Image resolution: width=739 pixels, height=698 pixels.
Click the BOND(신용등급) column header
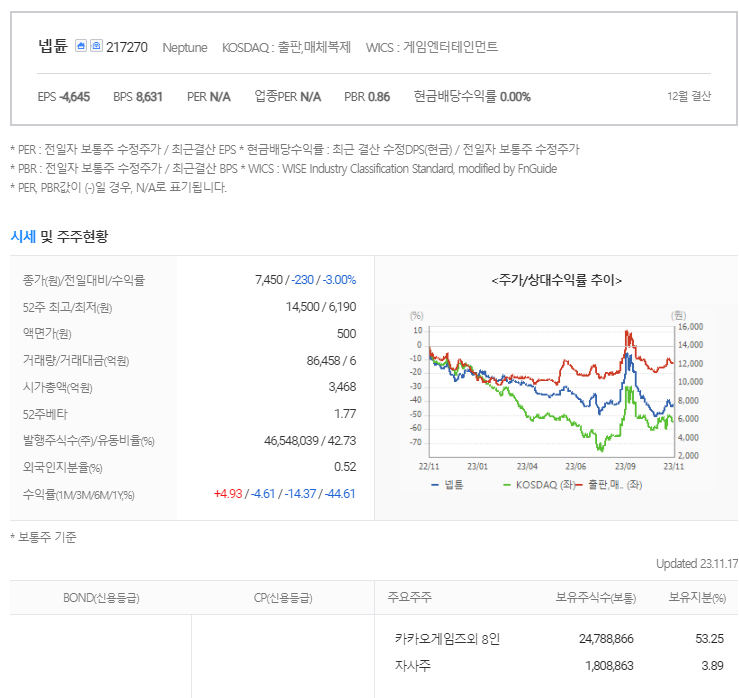tap(101, 598)
